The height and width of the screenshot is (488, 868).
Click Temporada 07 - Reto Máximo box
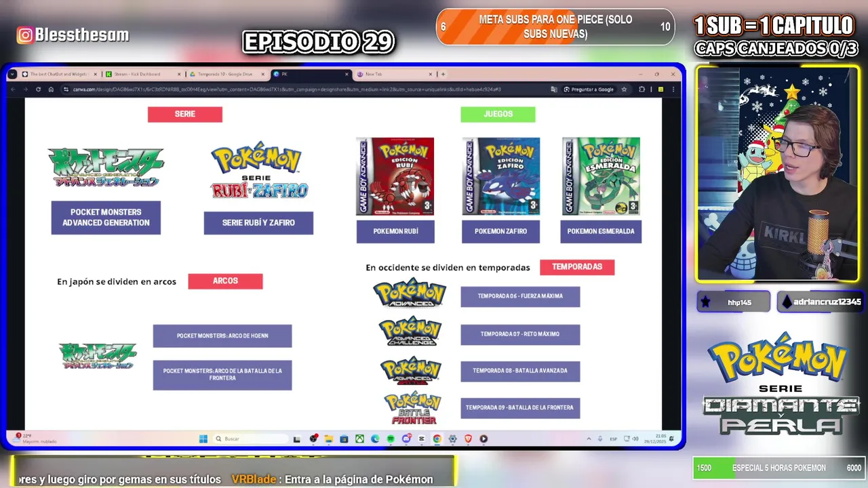pyautogui.click(x=520, y=334)
